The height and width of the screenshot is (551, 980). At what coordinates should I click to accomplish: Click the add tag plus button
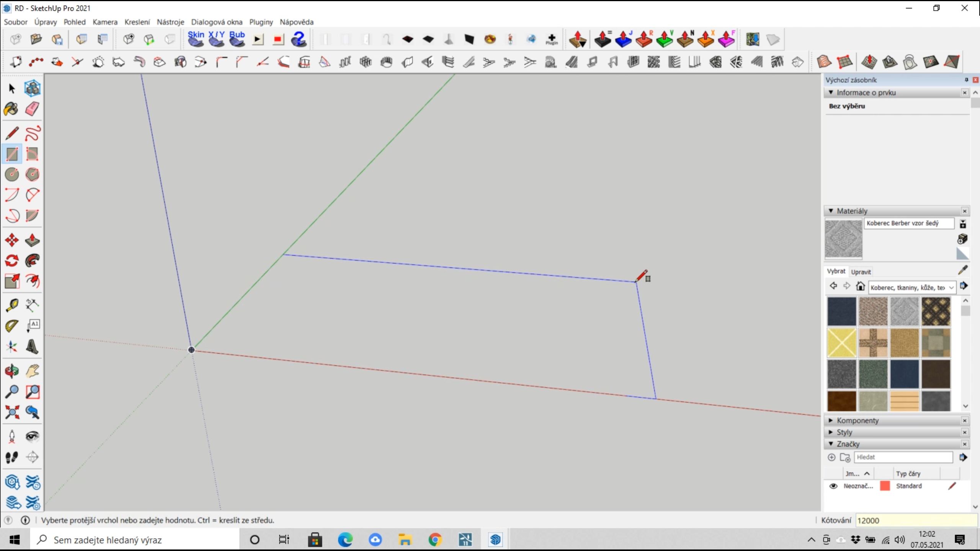tap(831, 458)
